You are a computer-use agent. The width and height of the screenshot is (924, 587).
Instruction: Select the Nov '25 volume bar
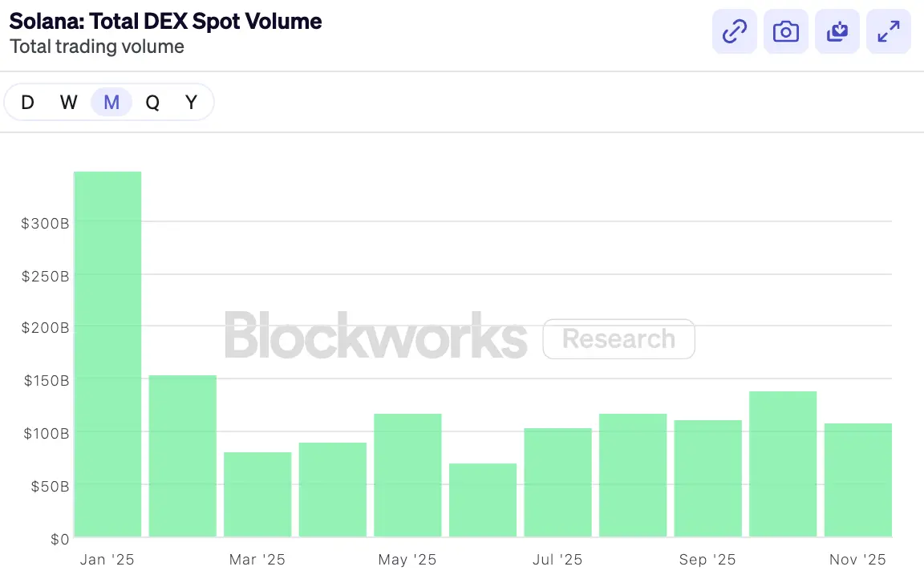(x=857, y=480)
